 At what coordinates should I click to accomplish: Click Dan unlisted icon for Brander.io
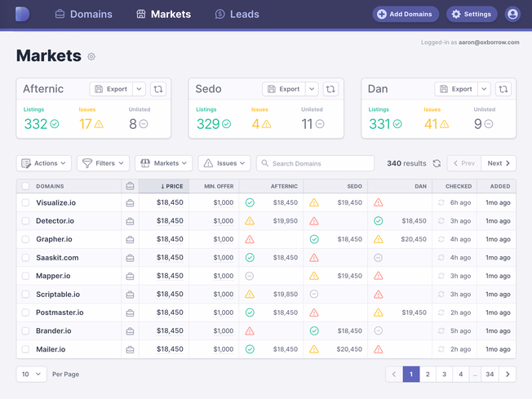coord(379,330)
